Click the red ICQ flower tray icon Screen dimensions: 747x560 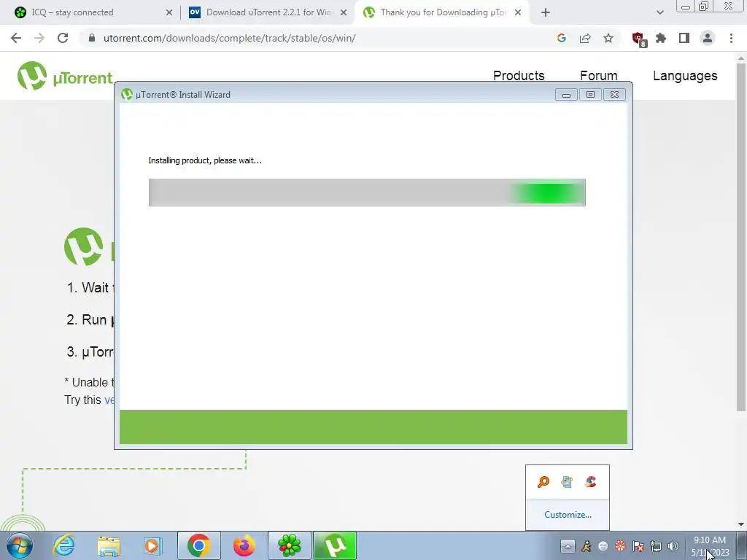[x=620, y=546]
